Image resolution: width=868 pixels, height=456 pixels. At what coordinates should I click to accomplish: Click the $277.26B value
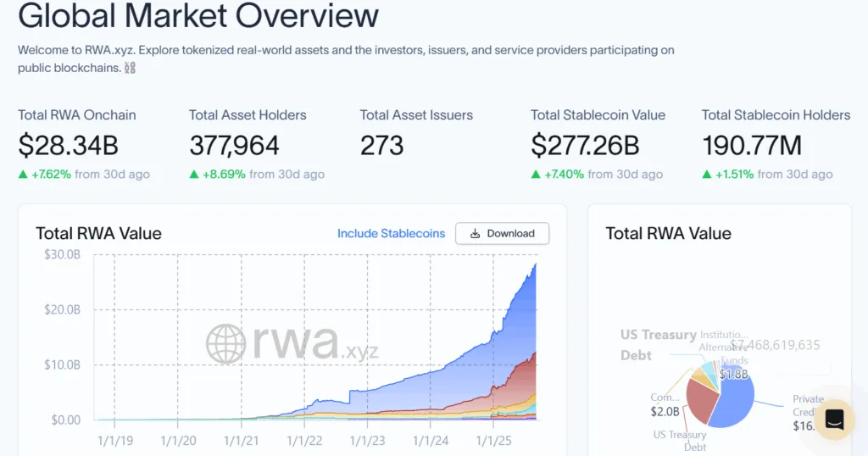[585, 146]
